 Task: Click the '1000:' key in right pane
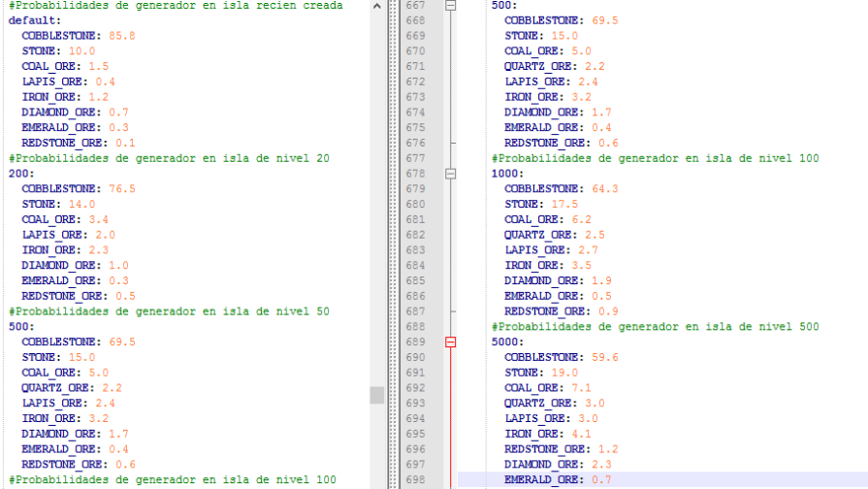(508, 173)
